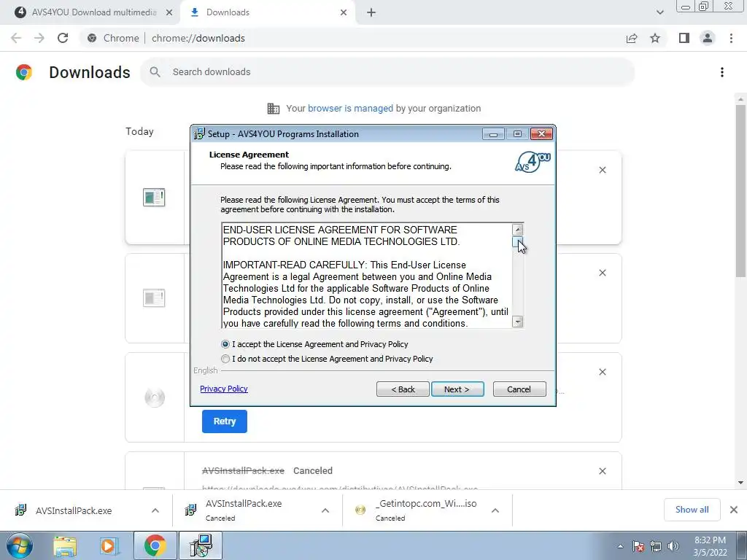Retry the failed download
747x560 pixels.
click(x=225, y=421)
